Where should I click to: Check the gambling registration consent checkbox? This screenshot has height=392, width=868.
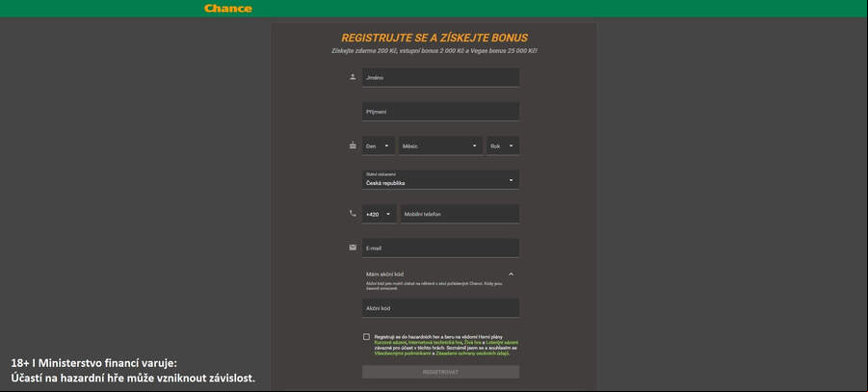coord(366,337)
